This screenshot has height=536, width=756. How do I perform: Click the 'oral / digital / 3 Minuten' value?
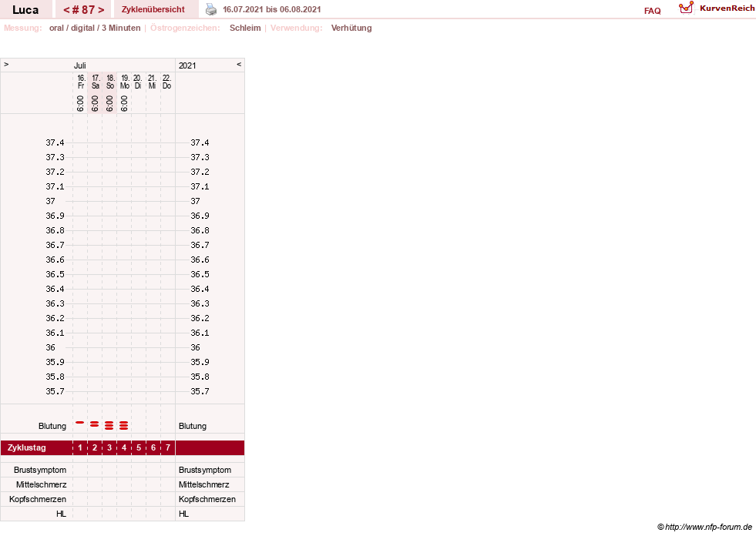(x=95, y=28)
